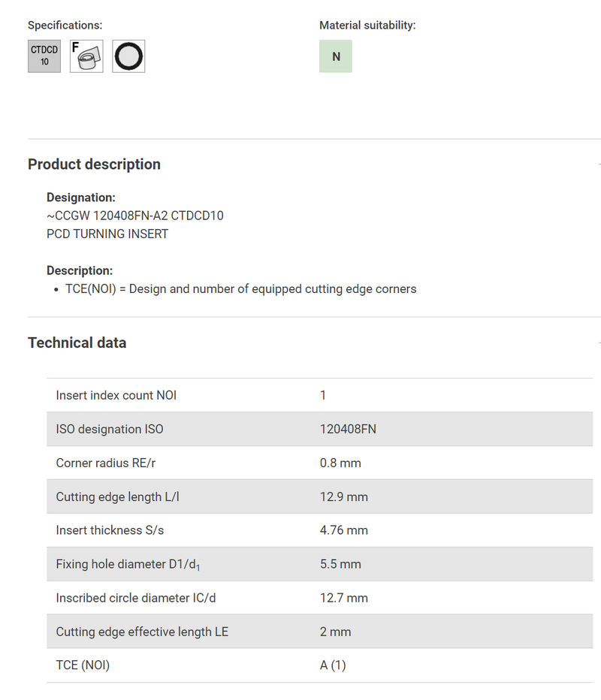Click the Inscribed circle diameter IC/d label
This screenshot has height=700, width=601.
pos(136,598)
